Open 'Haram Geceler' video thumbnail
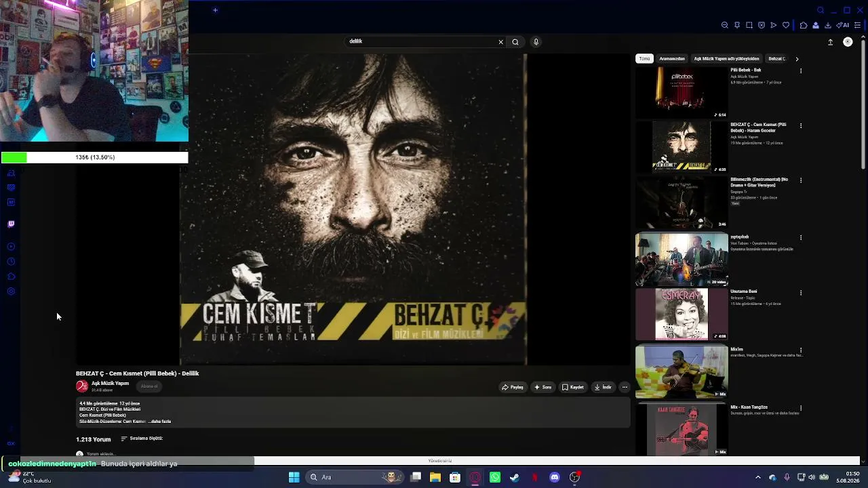This screenshot has height=488, width=868. 682,147
